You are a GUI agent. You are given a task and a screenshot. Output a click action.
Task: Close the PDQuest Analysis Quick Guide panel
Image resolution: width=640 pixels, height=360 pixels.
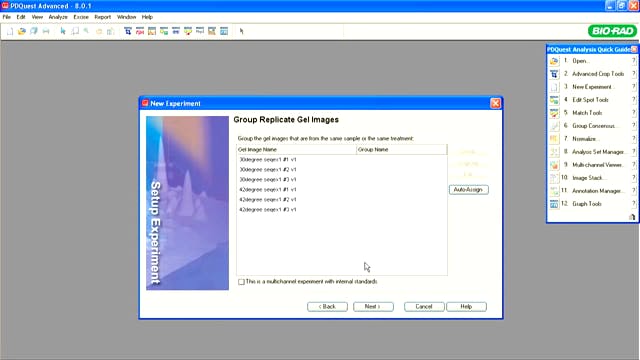pos(634,49)
